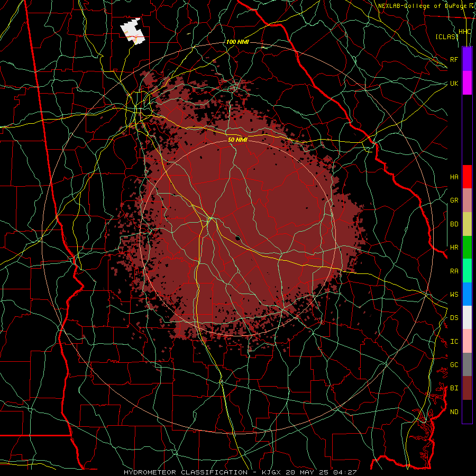This screenshot has width=476, height=476.
Task: Pick the RA light-green legend swatch
Action: tap(467, 271)
